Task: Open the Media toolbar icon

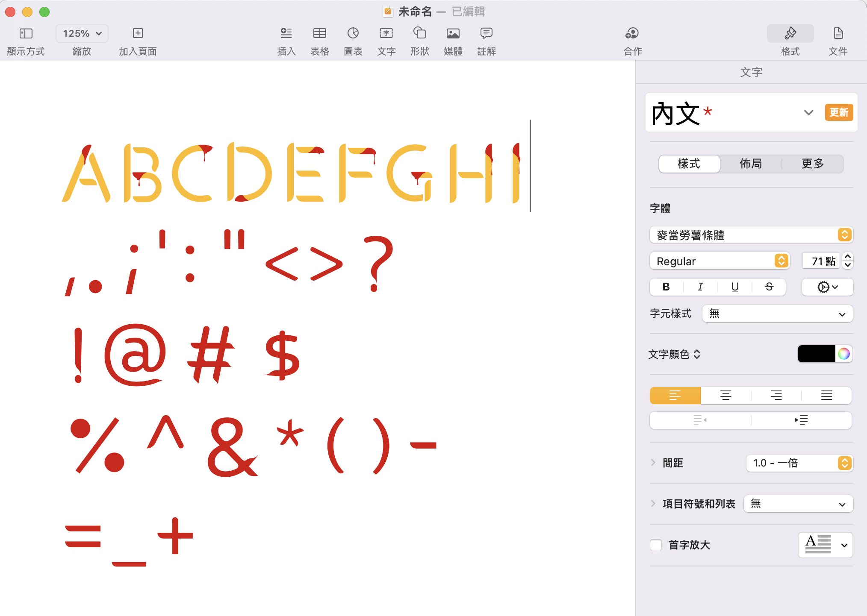Action: click(x=453, y=33)
